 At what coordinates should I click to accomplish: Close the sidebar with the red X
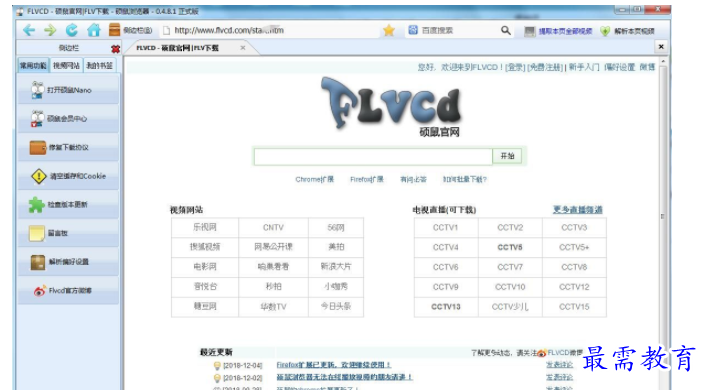click(x=115, y=48)
